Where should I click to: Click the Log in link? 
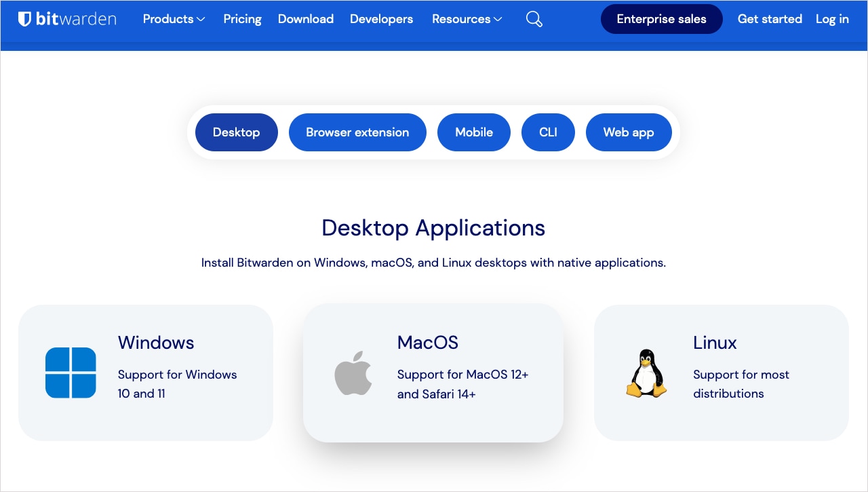click(832, 19)
